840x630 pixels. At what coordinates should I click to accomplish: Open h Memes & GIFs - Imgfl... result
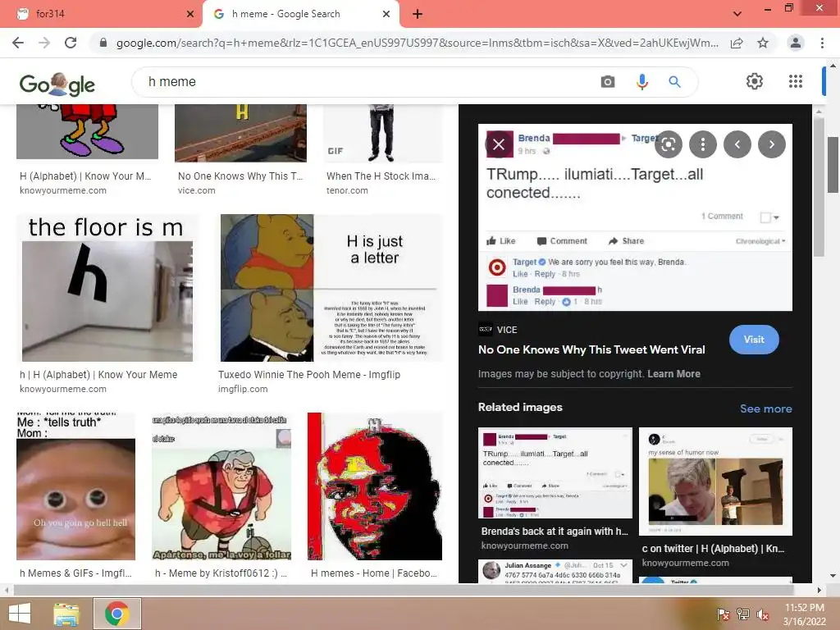pos(75,573)
